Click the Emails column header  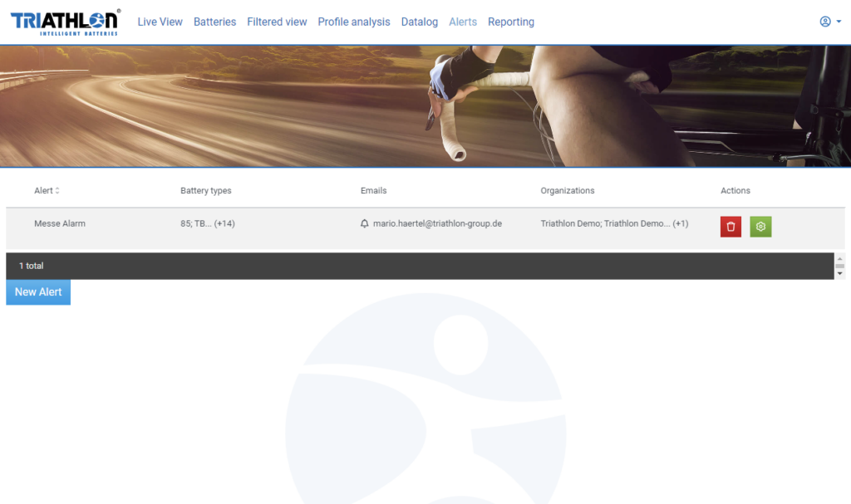click(373, 190)
